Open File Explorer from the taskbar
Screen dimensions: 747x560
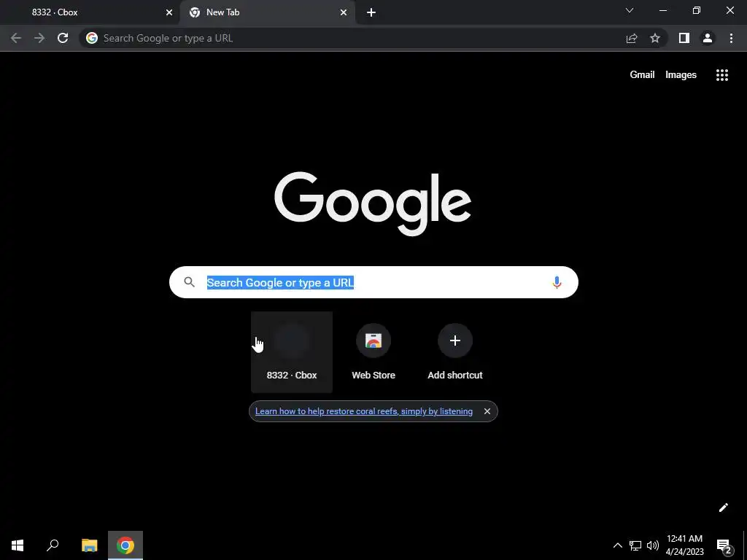tap(89, 545)
